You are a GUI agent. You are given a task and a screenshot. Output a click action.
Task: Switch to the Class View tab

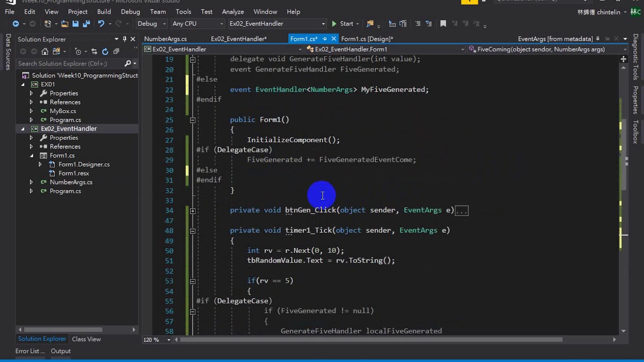pyautogui.click(x=87, y=339)
